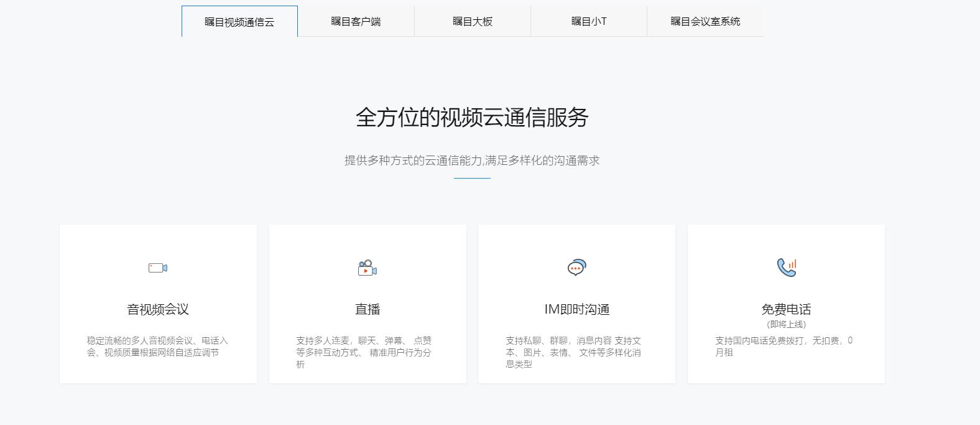Switch to 瞩目会议室系统 tab
Screen dimensions: 980x425
[x=705, y=22]
